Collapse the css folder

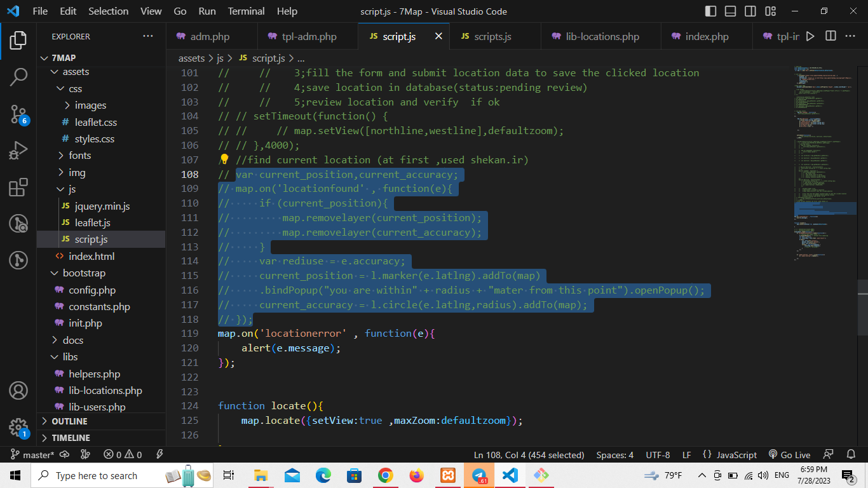(102, 88)
